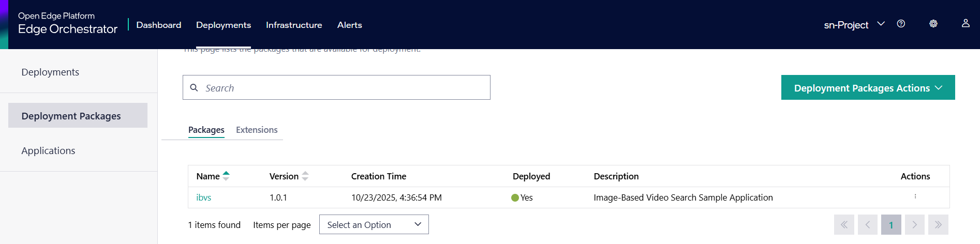Open the settings gear icon
This screenshot has height=244, width=980.
pos(933,24)
